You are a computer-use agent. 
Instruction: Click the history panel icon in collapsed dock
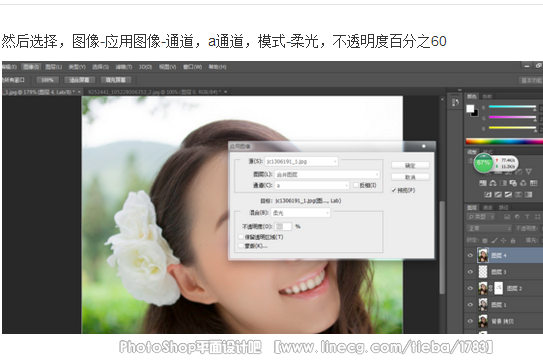455,102
